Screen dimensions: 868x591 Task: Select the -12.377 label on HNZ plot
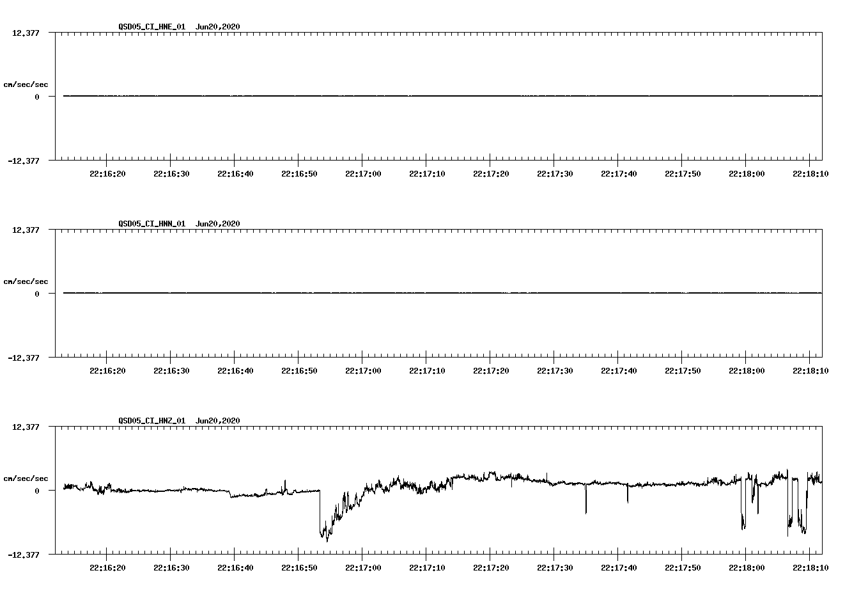coord(24,555)
